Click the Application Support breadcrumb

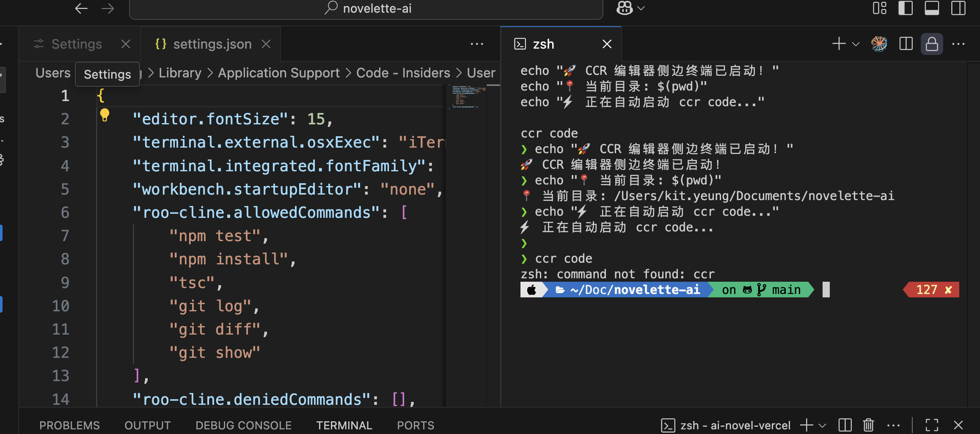[279, 73]
